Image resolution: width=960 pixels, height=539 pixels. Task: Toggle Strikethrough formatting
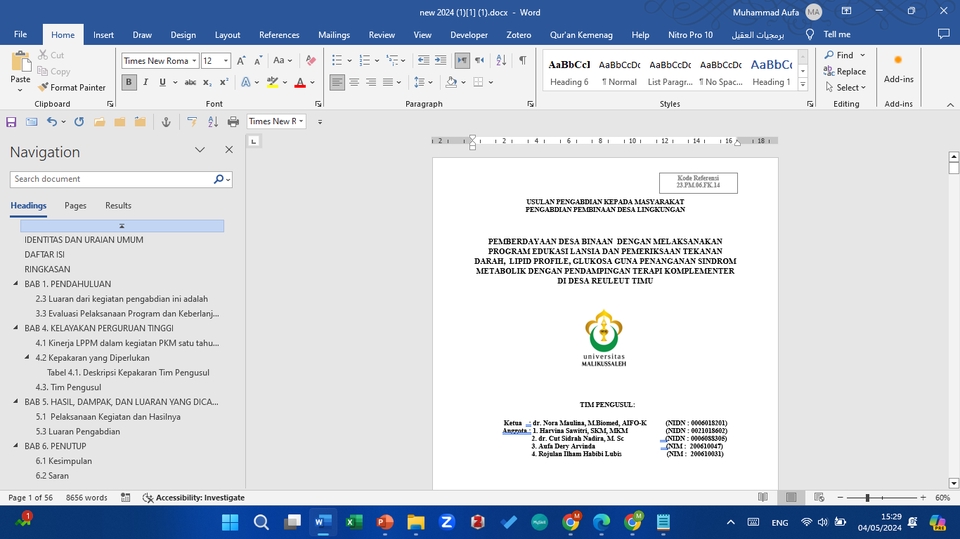[x=190, y=82]
